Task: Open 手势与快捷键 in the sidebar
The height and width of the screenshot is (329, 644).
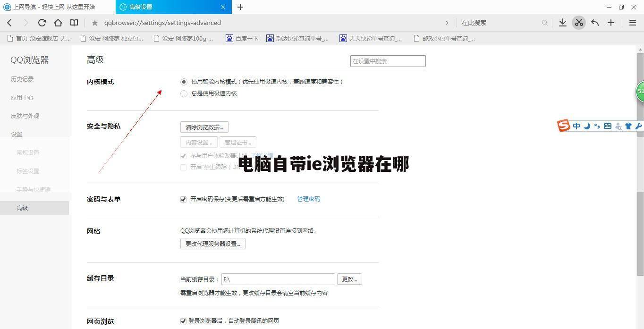Action: pos(34,190)
